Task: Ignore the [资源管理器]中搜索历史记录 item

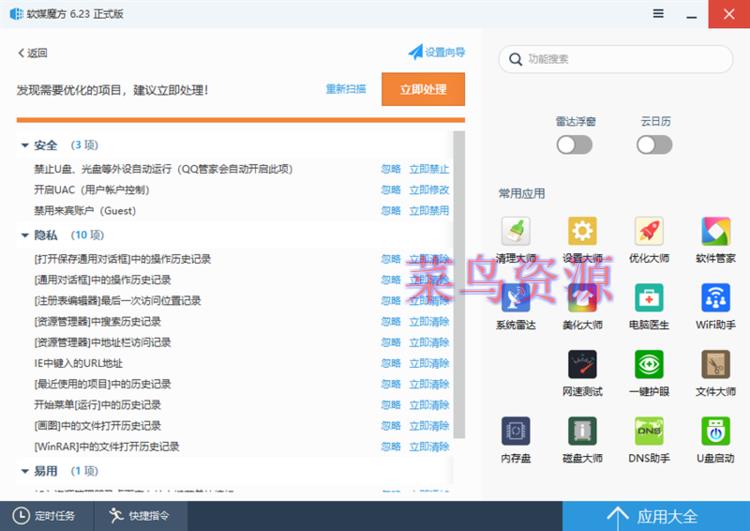Action: pyautogui.click(x=391, y=321)
